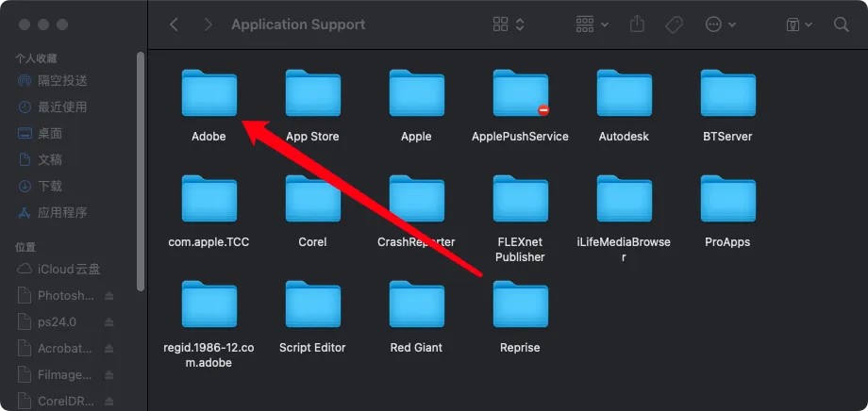Open 下载 in the sidebar
The height and width of the screenshot is (411, 868).
pos(50,186)
